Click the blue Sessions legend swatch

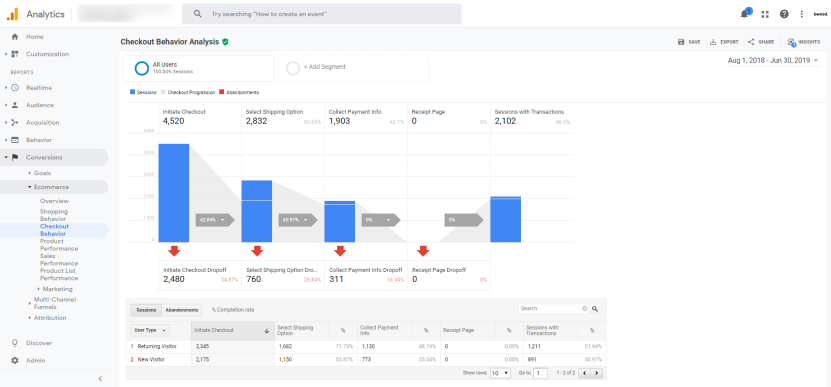coord(132,92)
